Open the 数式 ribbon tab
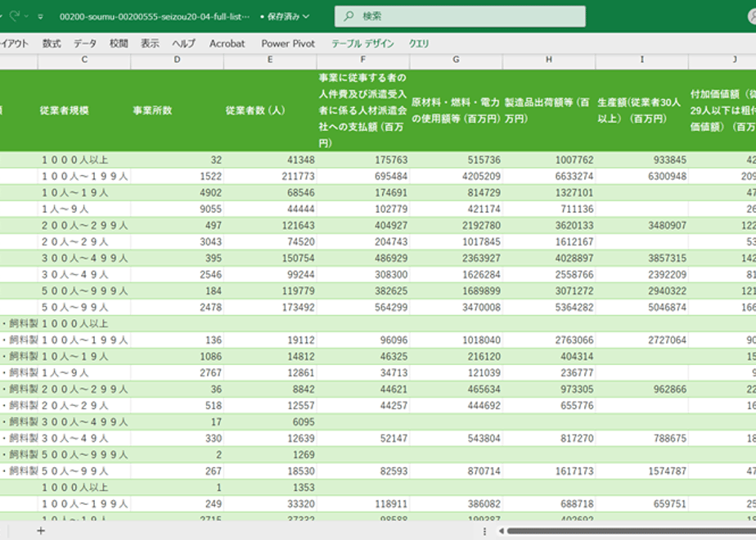Image resolution: width=756 pixels, height=540 pixels. (x=52, y=43)
